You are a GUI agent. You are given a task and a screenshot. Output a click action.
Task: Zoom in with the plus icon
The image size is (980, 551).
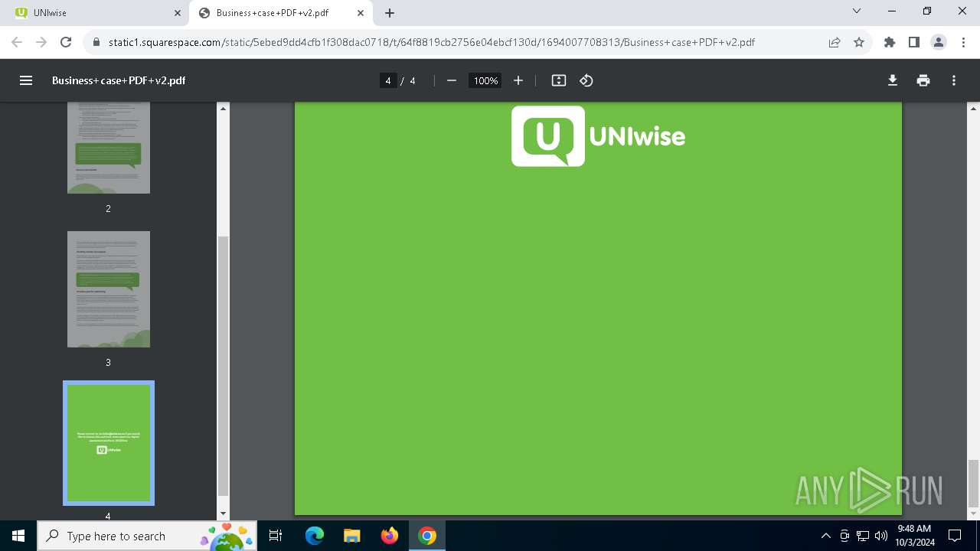coord(518,80)
